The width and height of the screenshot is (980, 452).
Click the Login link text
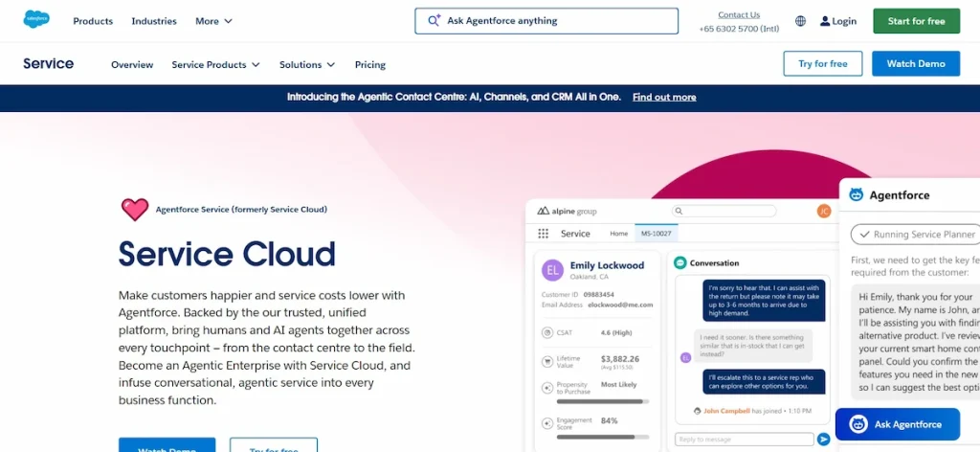[x=844, y=21]
